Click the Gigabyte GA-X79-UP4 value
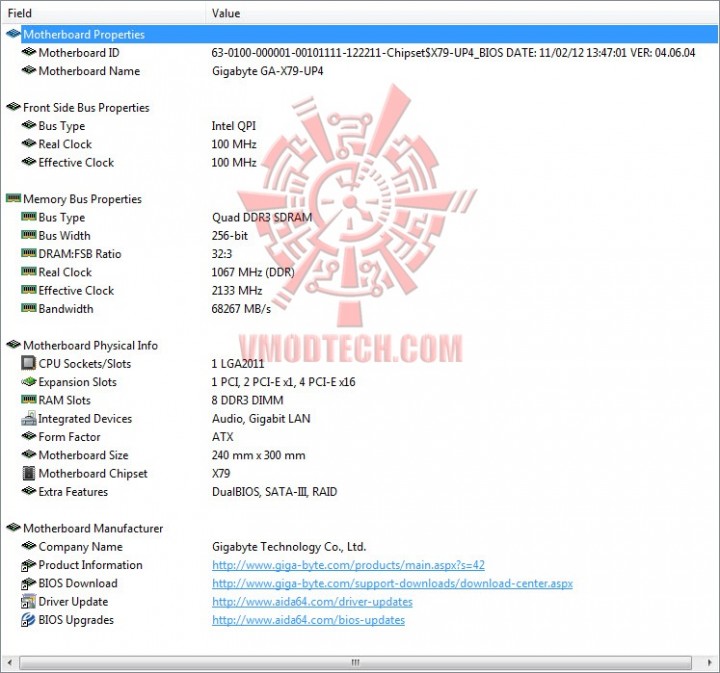This screenshot has height=673, width=720. point(267,71)
